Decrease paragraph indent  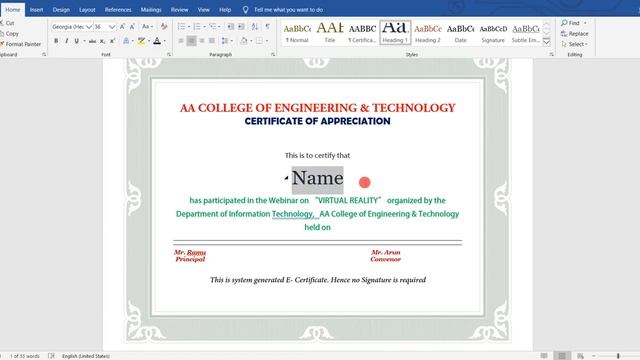click(x=231, y=27)
